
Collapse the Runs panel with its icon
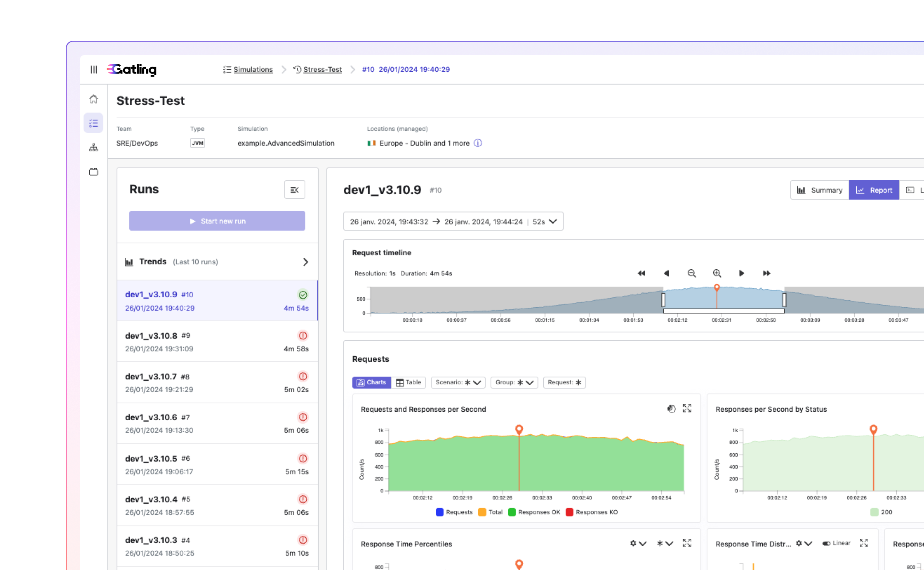coord(295,189)
